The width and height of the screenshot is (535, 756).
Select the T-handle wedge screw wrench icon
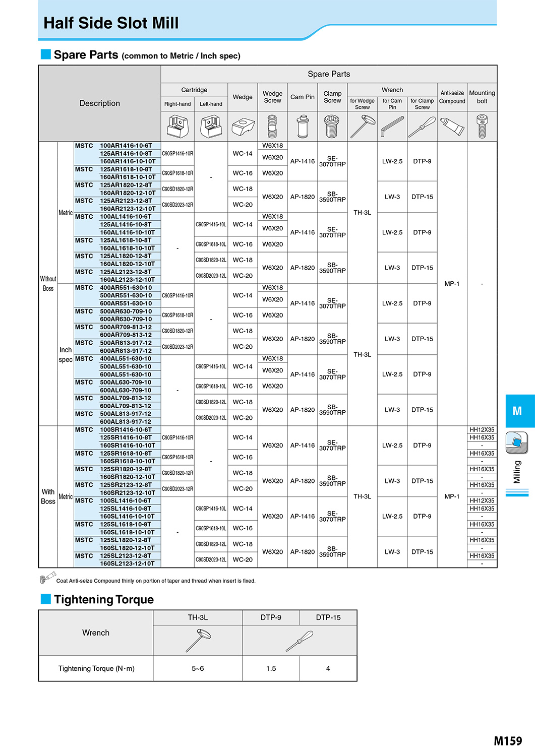coord(363,126)
